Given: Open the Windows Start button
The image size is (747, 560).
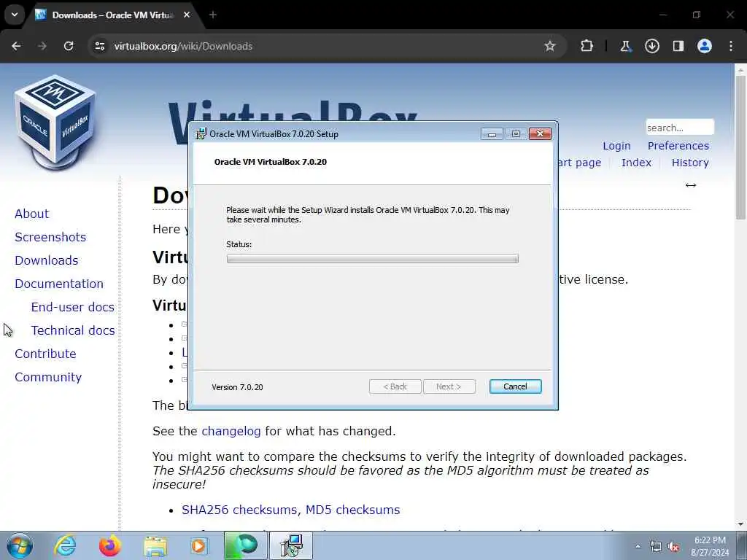Looking at the screenshot, I should [x=20, y=545].
